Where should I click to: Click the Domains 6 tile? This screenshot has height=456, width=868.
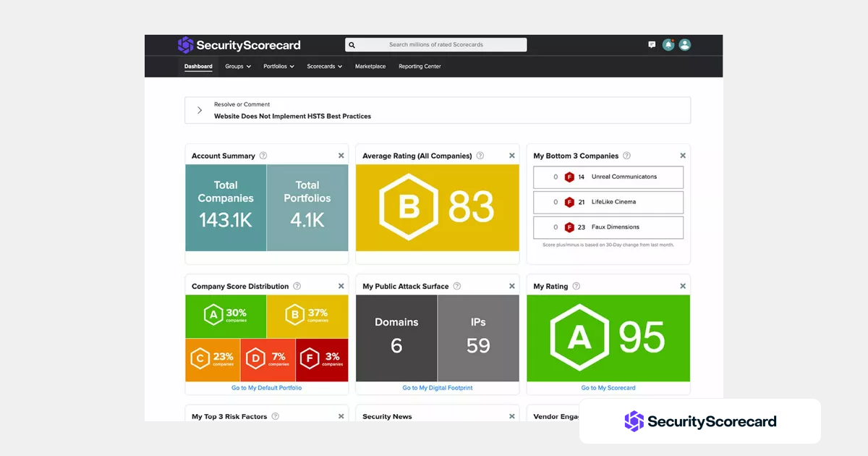tap(396, 338)
